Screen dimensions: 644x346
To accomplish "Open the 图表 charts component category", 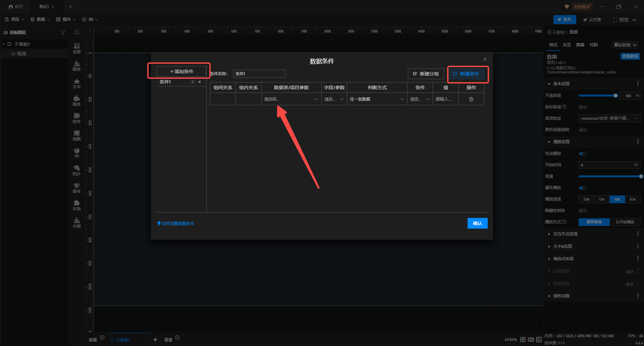I will click(x=76, y=66).
